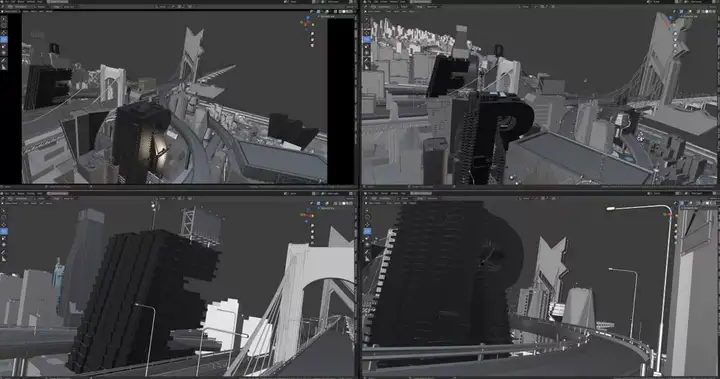Screen dimensions: 720x379
Task: Select the Scale tool in top-left viewport toolbar
Action: pyautogui.click(x=4, y=46)
